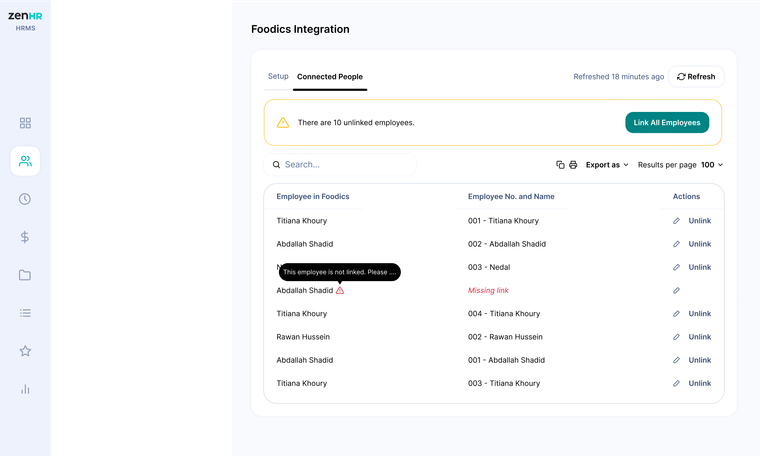
Task: Click the Employee in Foodics column header
Action: pos(313,196)
